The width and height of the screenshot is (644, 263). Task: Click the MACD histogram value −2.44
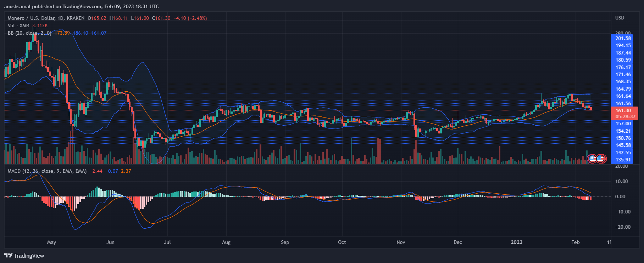pos(96,171)
